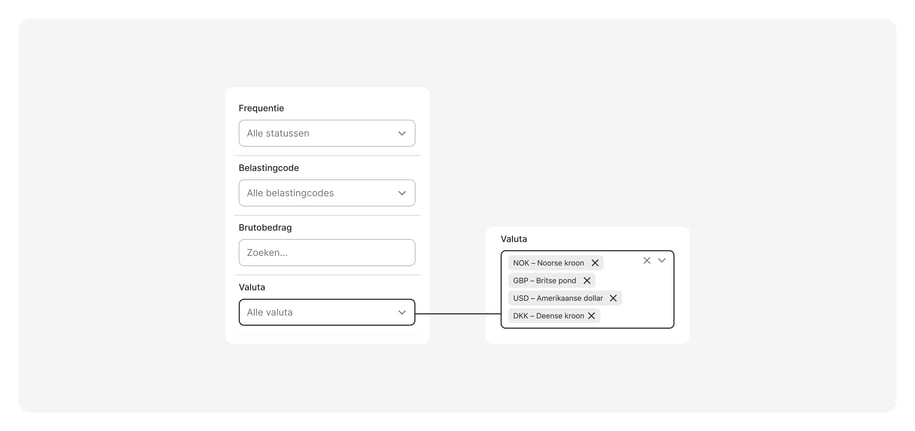Viewport: 915px width, 431px height.
Task: Open the Alle belastingcodes dropdown
Action: (327, 193)
